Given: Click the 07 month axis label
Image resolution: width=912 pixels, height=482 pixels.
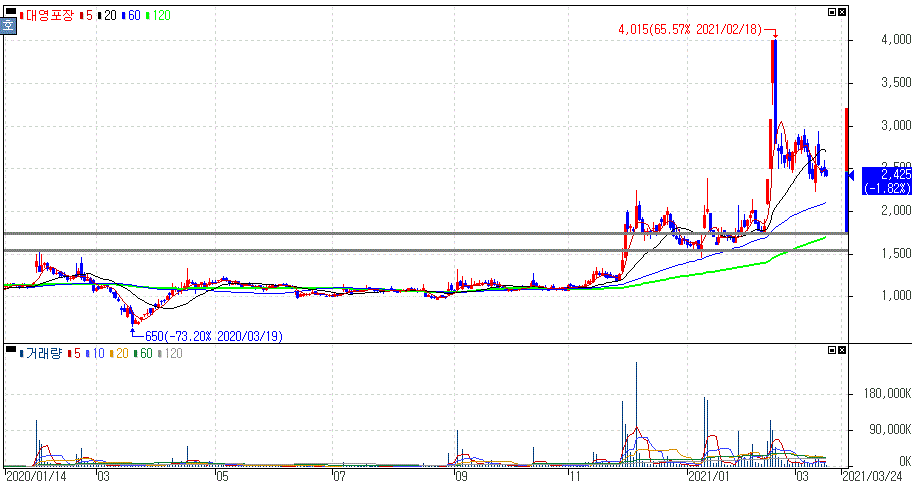Looking at the screenshot, I should click(x=340, y=476).
